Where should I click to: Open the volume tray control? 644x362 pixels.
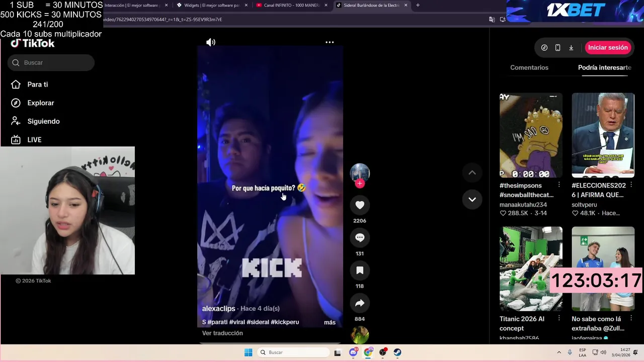click(x=603, y=352)
